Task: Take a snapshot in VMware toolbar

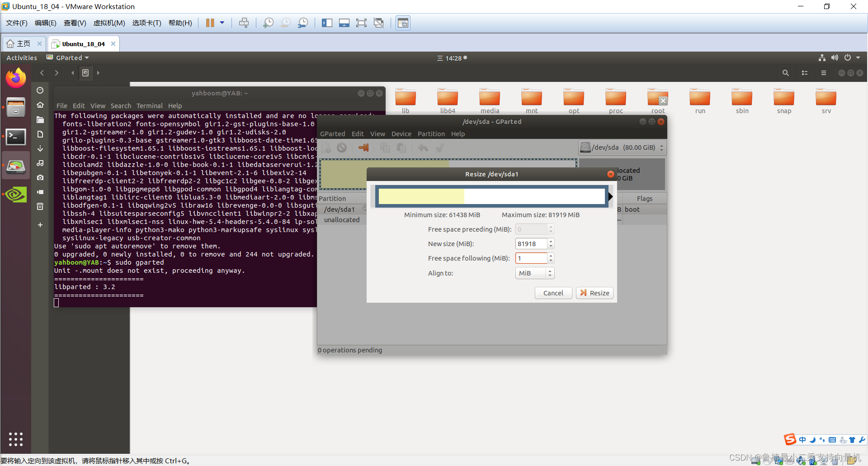Action: pos(268,23)
